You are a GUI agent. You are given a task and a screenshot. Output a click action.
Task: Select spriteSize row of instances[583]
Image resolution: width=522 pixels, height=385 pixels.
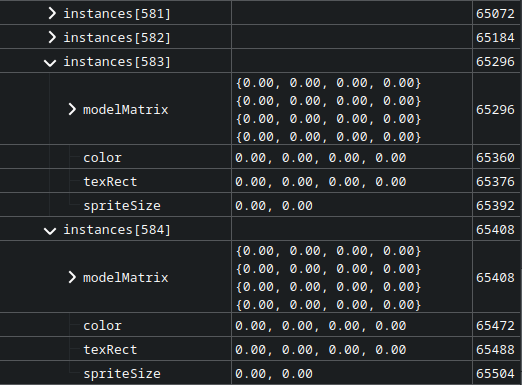point(260,205)
